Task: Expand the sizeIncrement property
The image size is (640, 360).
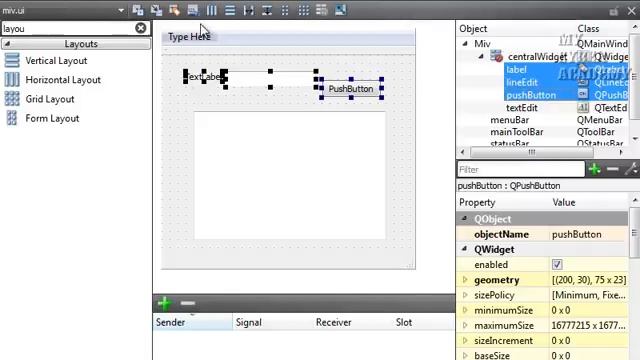Action: coord(465,340)
